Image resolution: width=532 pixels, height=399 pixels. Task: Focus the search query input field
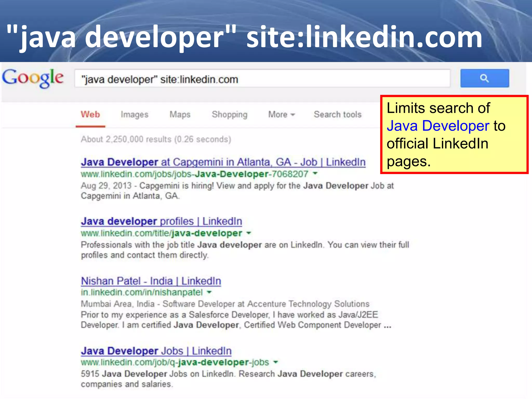(262, 78)
